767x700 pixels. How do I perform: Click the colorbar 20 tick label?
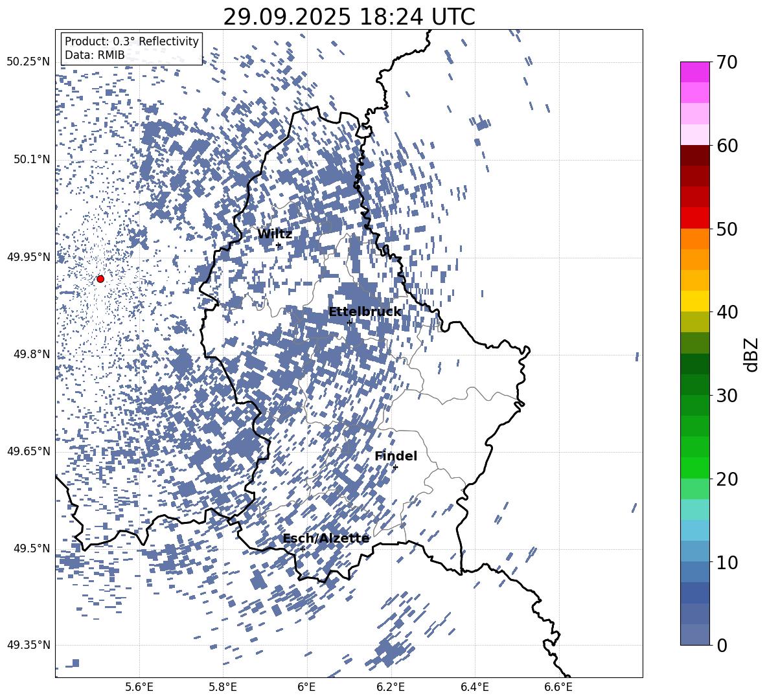(727, 479)
